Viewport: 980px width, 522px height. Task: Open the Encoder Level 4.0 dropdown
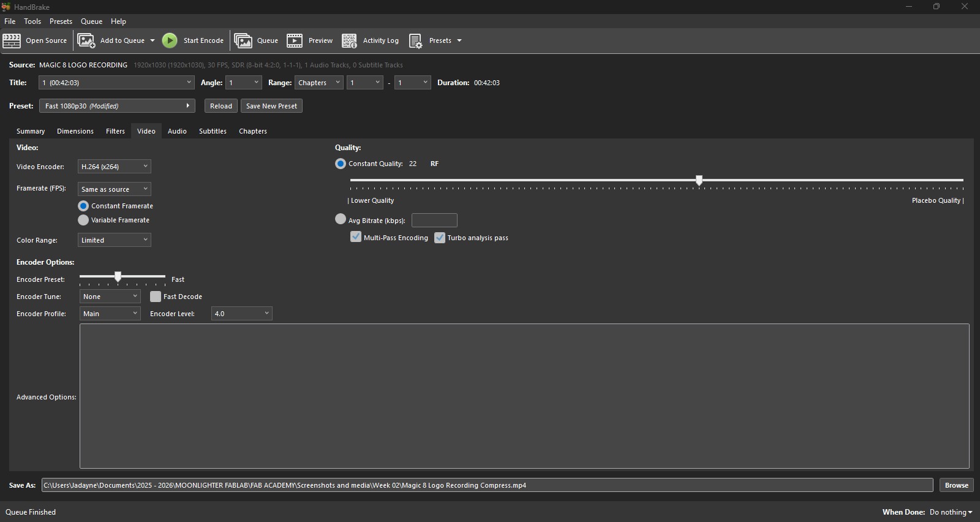242,314
